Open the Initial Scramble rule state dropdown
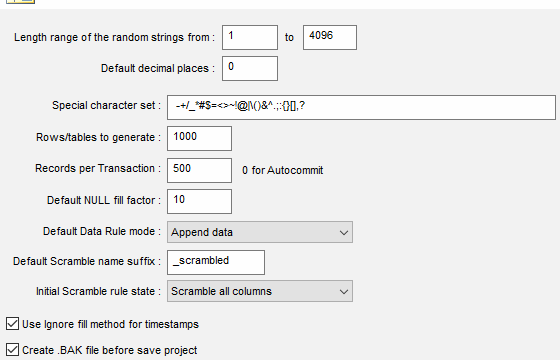The image size is (560, 360). pyautogui.click(x=260, y=291)
